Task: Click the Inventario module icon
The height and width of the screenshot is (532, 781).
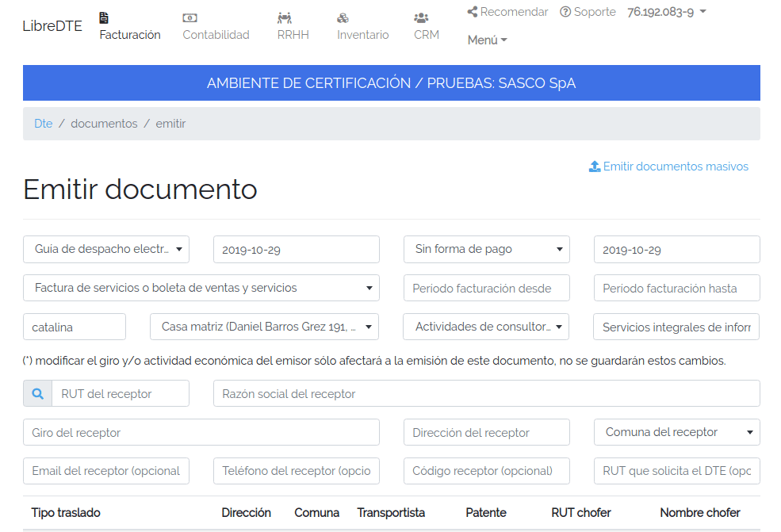Action: pos(343,16)
